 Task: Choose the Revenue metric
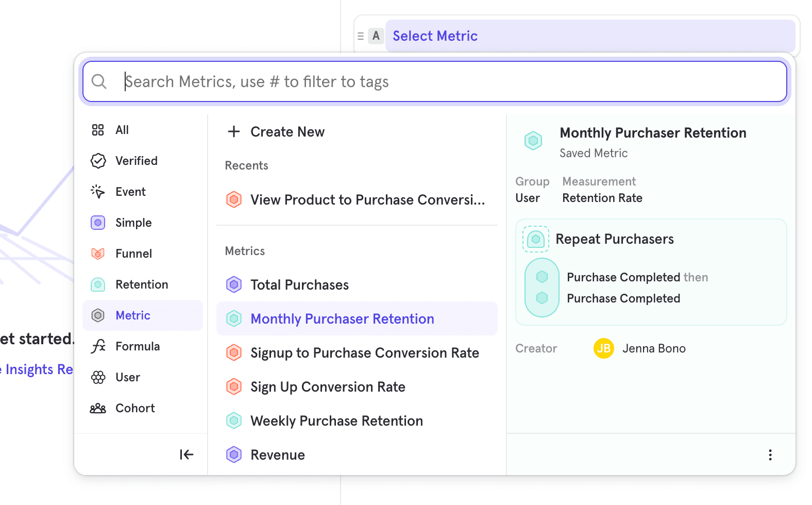(x=277, y=455)
